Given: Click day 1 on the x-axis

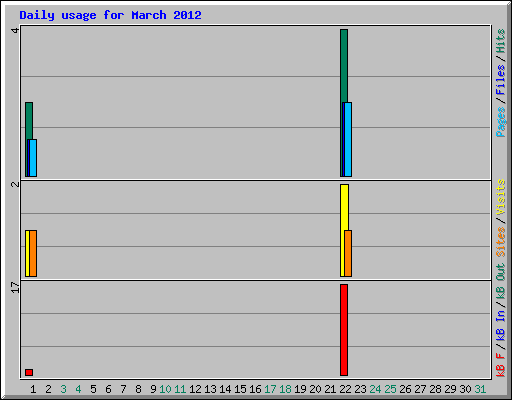Looking at the screenshot, I should (x=33, y=389).
